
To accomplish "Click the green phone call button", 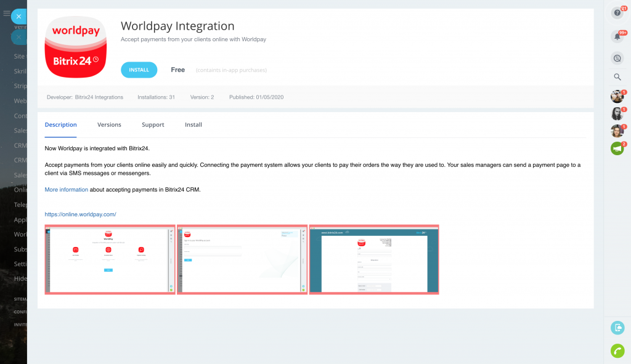I will tap(617, 350).
